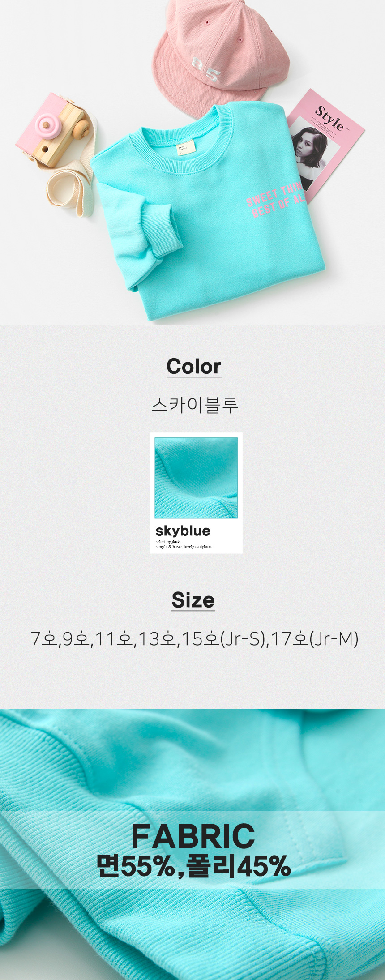This screenshot has width=385, height=980.
Task: Select the 9호 size text
Action: tap(76, 638)
